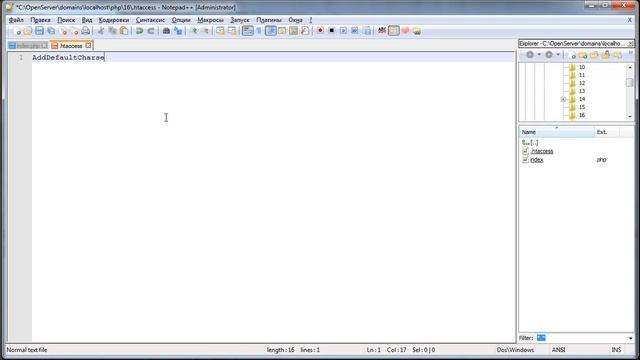640x360 pixels.
Task: Open the Макросы menu
Action: point(211,20)
